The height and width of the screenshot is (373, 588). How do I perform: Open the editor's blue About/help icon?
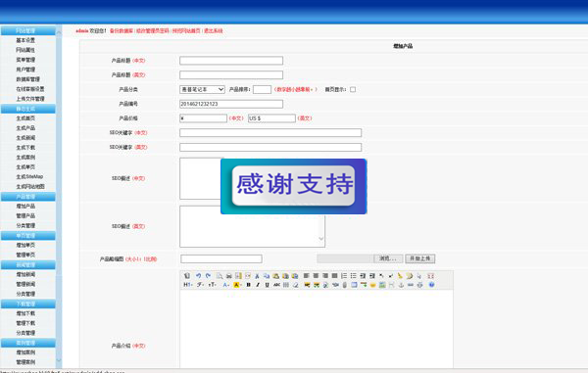(x=431, y=285)
